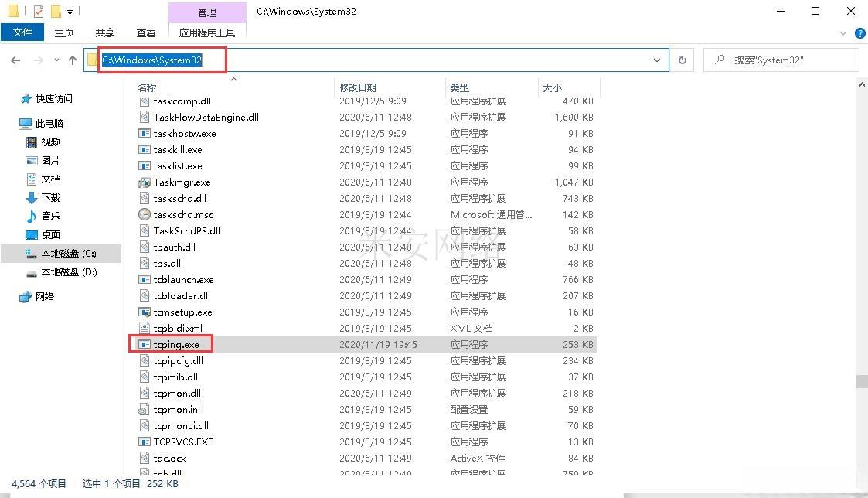Click the 1,047 KB size of Taskmgr.exe
The height and width of the screenshot is (498, 868).
pos(574,182)
